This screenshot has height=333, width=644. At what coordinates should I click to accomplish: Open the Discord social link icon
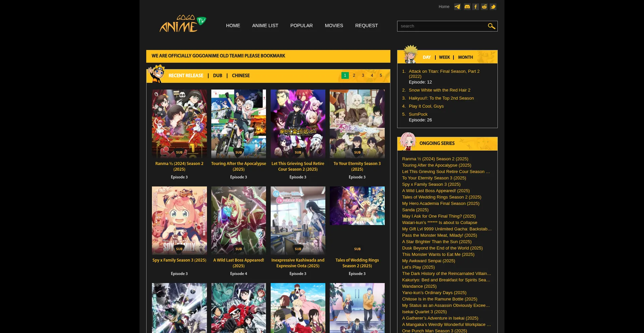point(467,7)
